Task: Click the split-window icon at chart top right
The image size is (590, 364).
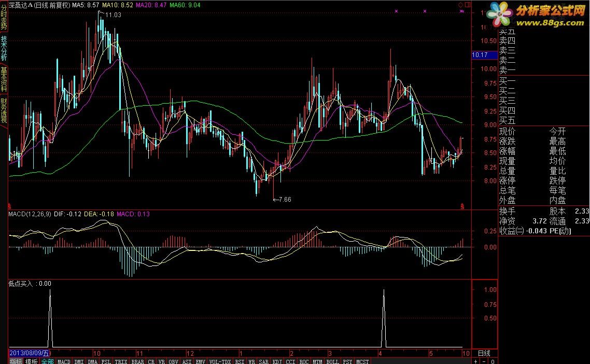Action: [x=467, y=5]
